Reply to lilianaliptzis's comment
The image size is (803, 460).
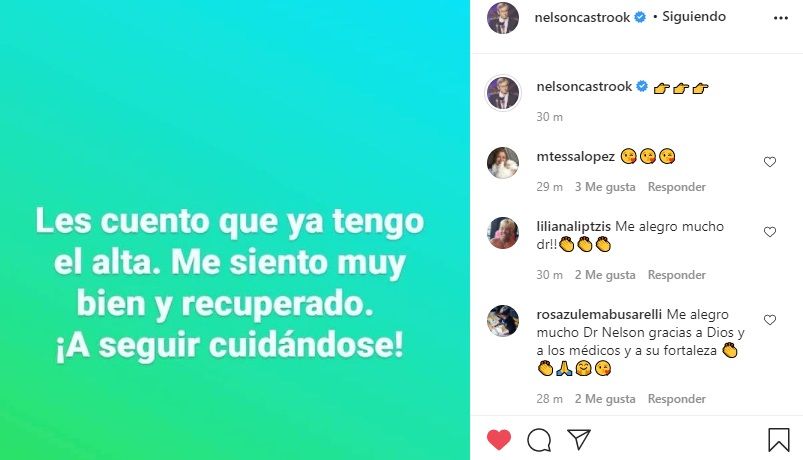pyautogui.click(x=677, y=275)
